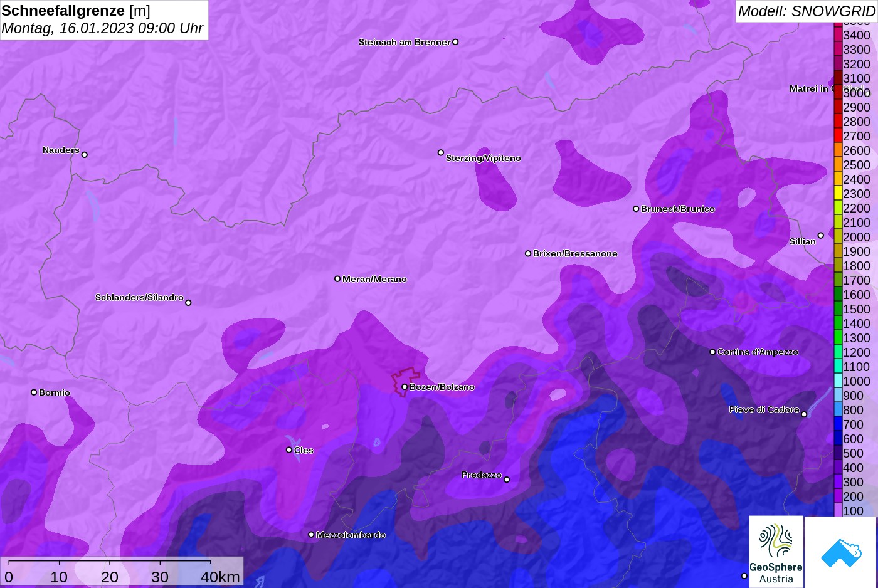Click the Cles location marker
The width and height of the screenshot is (878, 588).
coord(289,450)
